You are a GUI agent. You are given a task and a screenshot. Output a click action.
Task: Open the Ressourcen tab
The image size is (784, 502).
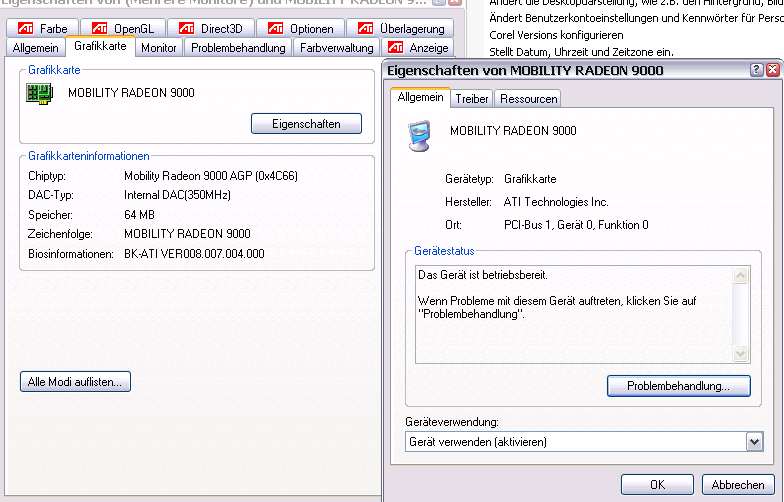tap(528, 99)
